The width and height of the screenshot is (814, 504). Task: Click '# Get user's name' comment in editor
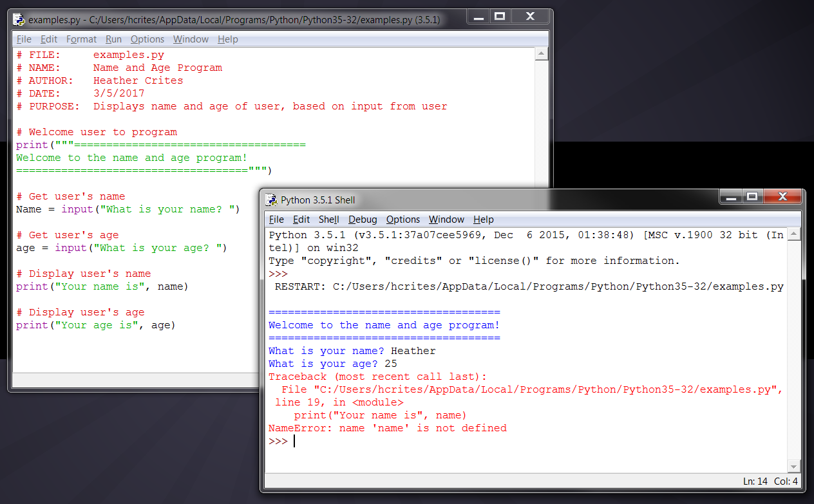pyautogui.click(x=71, y=196)
